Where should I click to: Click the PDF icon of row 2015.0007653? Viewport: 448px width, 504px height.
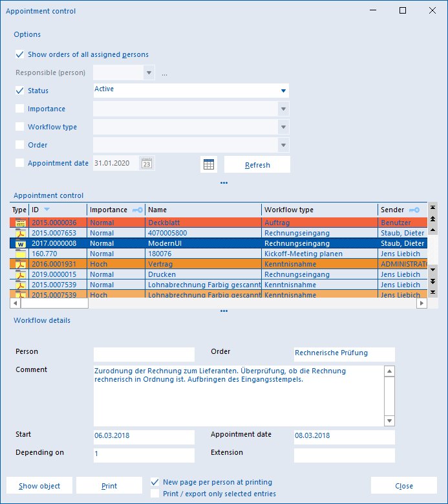(21, 233)
